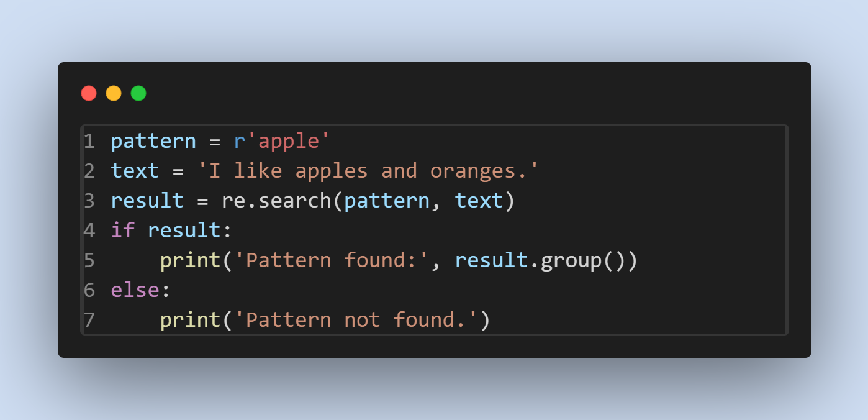Click the 'if' keyword
Image resolution: width=868 pixels, height=420 pixels.
click(x=123, y=231)
